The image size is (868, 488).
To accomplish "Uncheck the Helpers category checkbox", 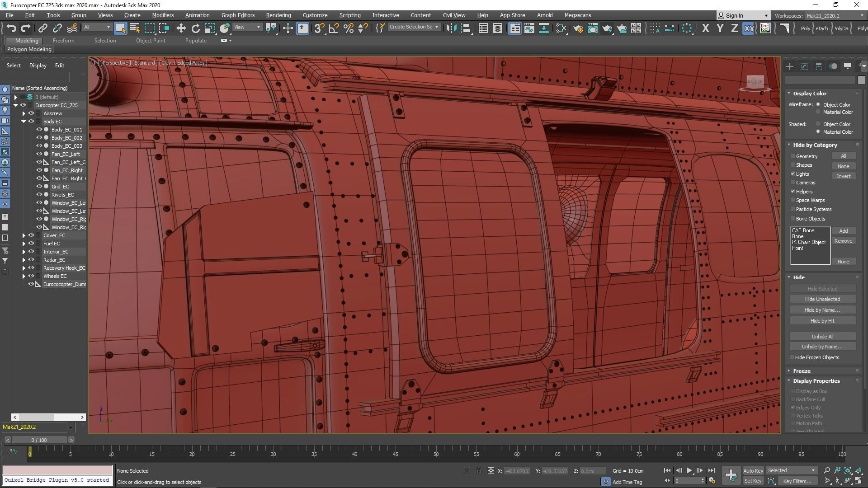I will (x=793, y=192).
